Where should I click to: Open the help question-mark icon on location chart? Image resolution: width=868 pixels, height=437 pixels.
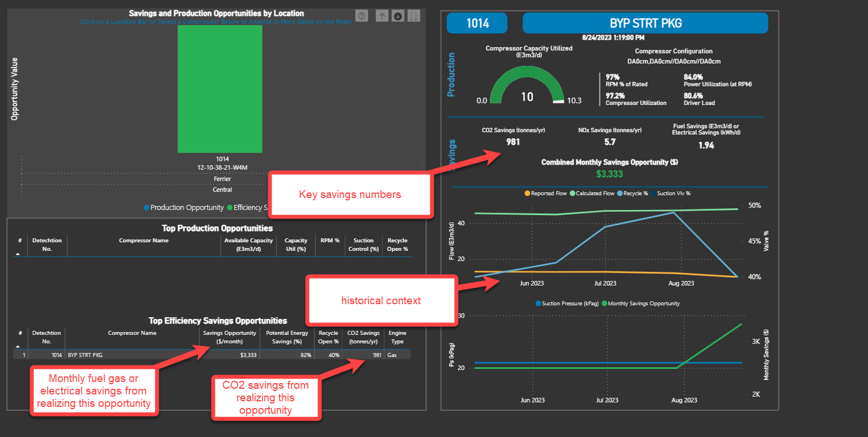pyautogui.click(x=362, y=16)
